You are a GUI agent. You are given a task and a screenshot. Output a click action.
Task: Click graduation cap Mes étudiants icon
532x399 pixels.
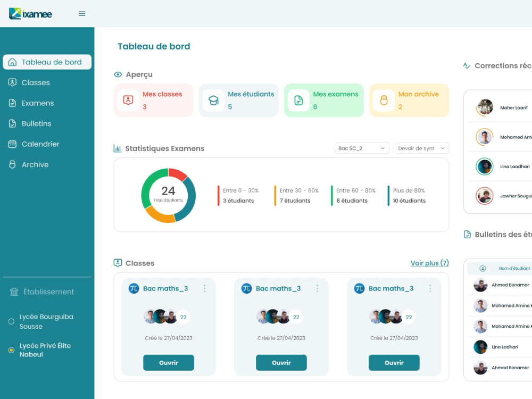coord(213,101)
